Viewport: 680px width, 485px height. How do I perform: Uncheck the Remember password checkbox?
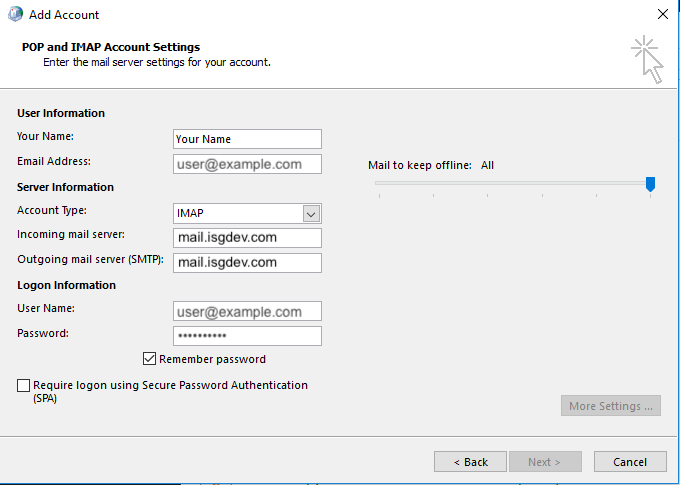(150, 359)
